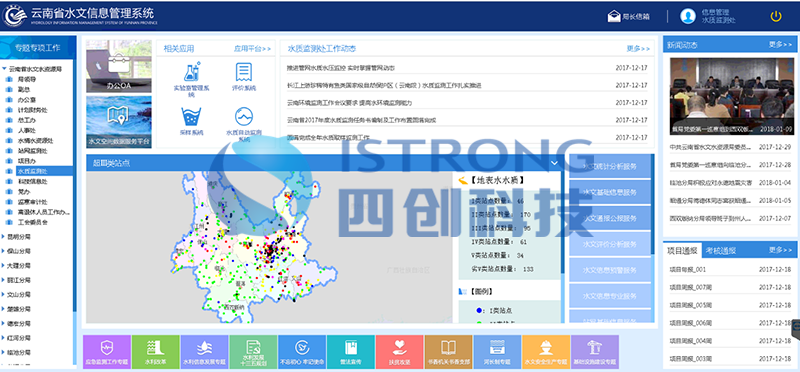Switch to the 考核通报 tab

(x=720, y=251)
